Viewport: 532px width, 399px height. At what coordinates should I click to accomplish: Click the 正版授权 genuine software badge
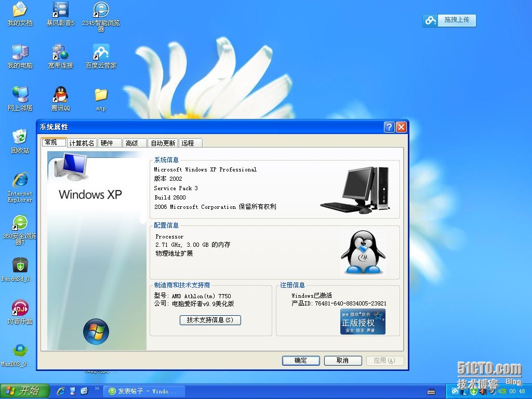tap(363, 322)
